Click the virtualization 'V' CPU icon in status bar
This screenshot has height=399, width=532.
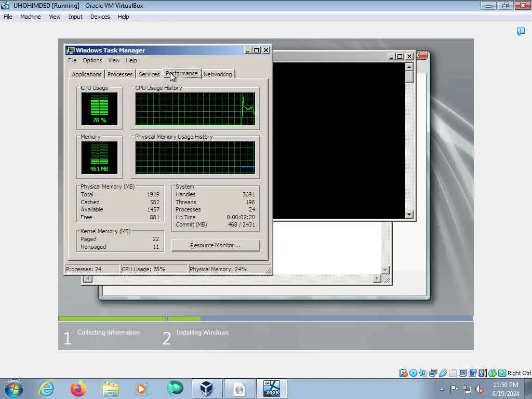pos(483,373)
